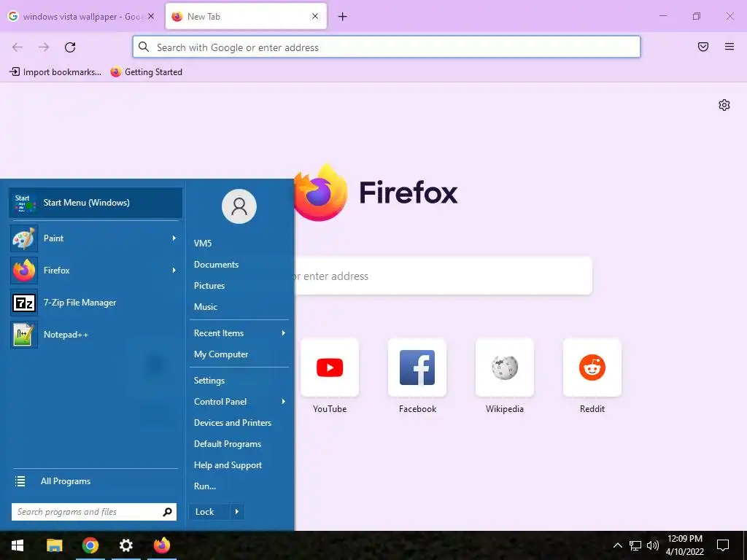
Task: Expand Recent Items submenu arrow
Action: tap(284, 332)
